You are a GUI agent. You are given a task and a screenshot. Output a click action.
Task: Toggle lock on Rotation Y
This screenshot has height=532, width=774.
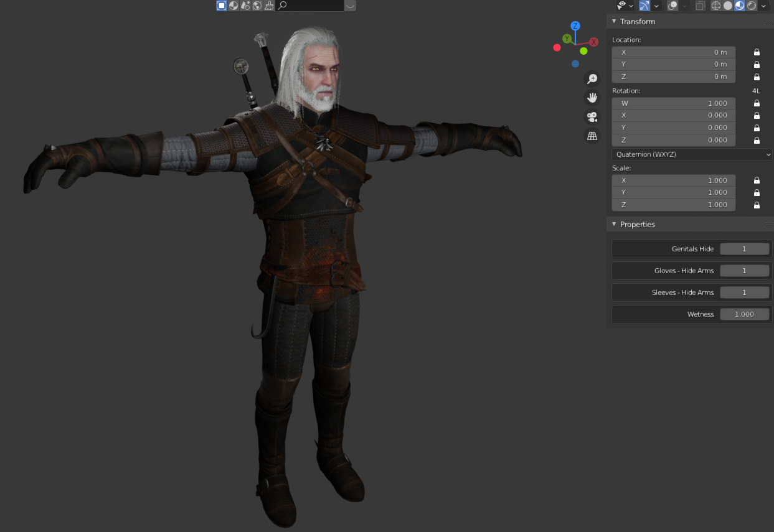click(757, 128)
